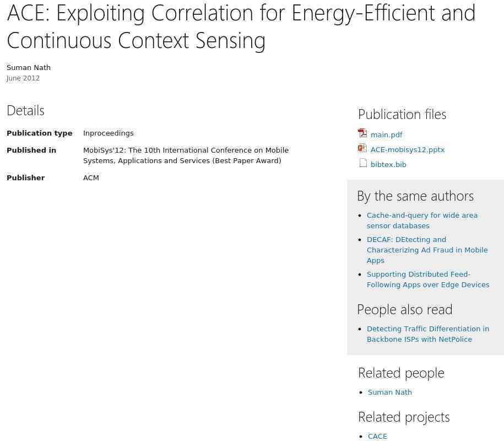This screenshot has height=441, width=504.
Task: Click the ACM publisher value
Action: pyautogui.click(x=91, y=178)
